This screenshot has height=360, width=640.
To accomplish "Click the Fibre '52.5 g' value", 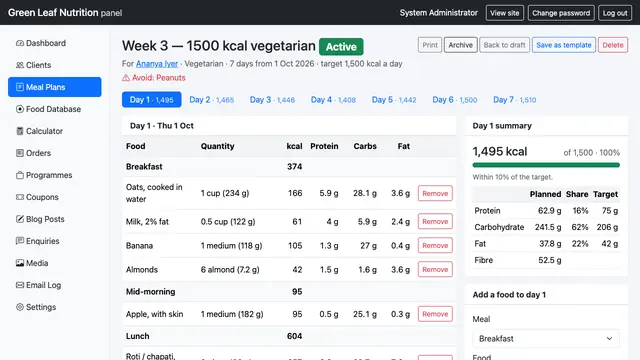I will point(549,260).
